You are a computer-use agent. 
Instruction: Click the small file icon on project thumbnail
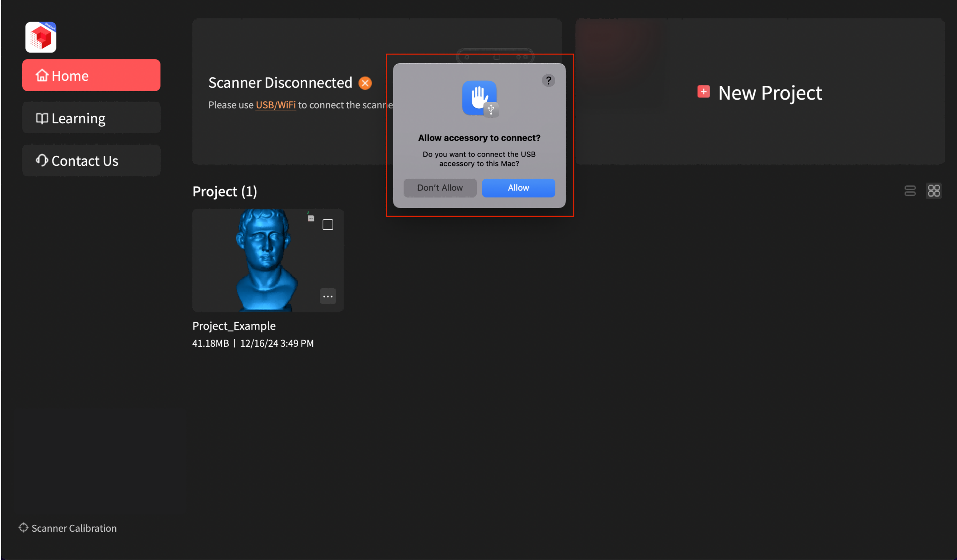(311, 218)
